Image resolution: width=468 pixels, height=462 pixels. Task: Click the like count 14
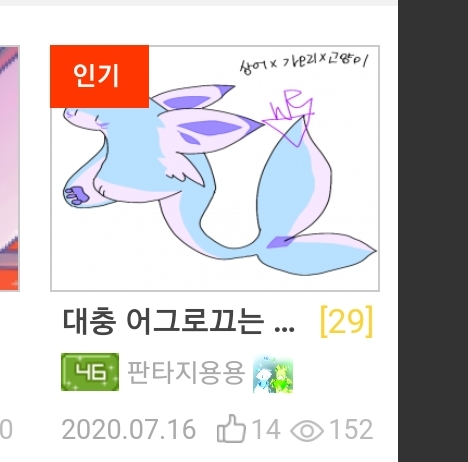[266, 429]
